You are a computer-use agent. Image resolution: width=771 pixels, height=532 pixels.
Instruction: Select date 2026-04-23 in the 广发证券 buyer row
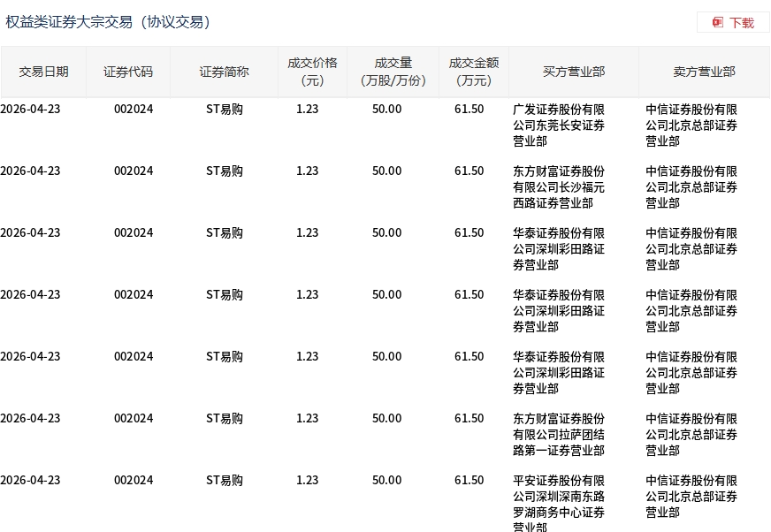30,110
